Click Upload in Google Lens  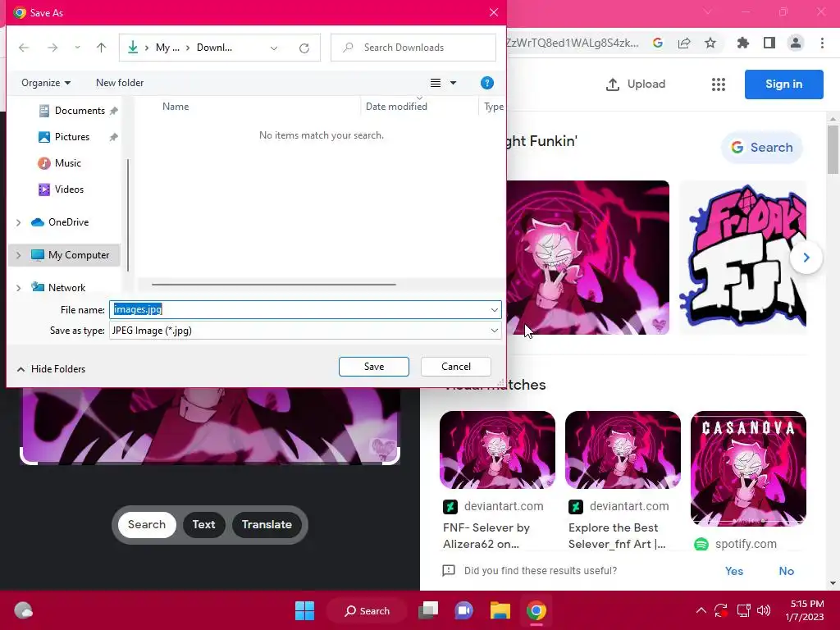tap(636, 84)
